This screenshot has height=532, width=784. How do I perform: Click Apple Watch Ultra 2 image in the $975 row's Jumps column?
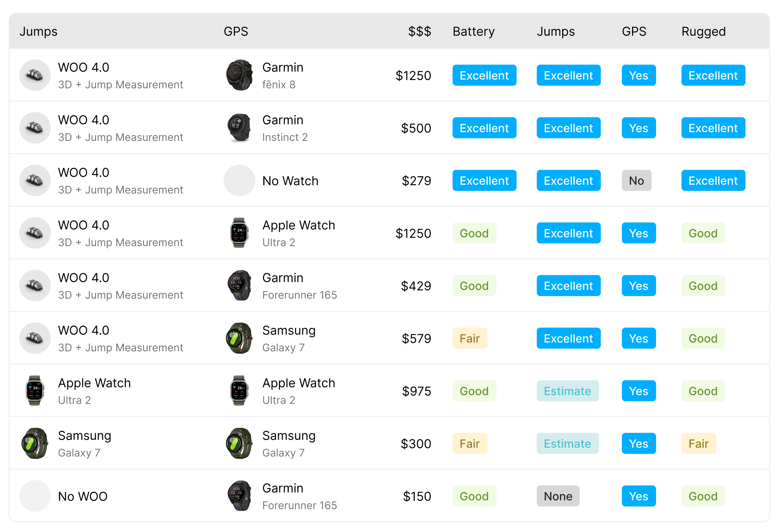pyautogui.click(x=35, y=391)
